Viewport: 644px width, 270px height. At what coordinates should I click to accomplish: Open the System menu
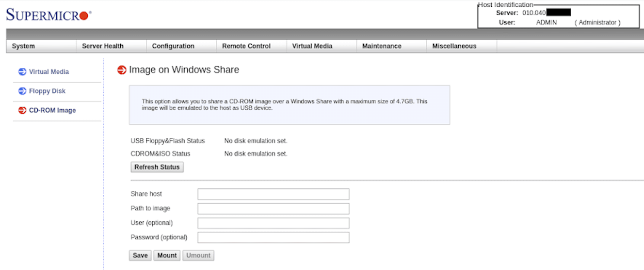coord(23,46)
